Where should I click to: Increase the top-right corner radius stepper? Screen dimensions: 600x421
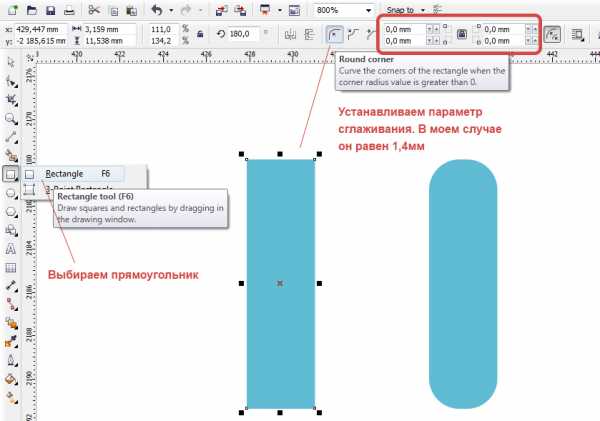point(535,29)
